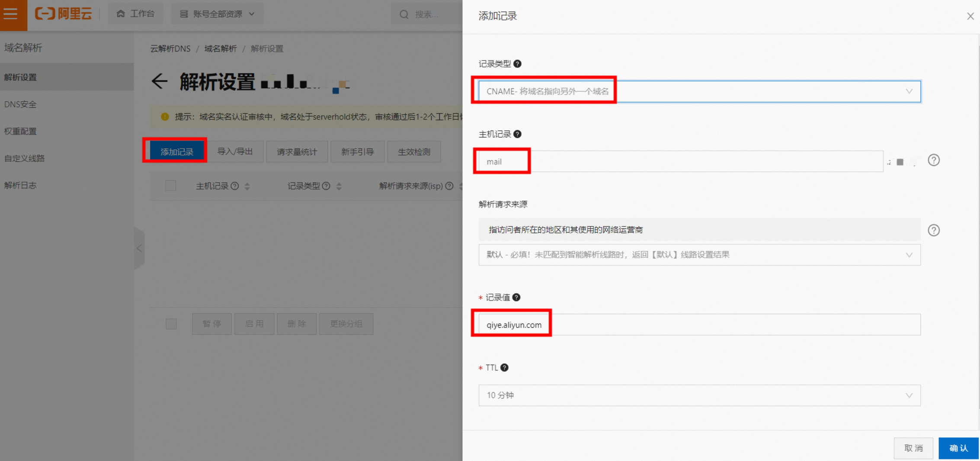Screen dimensions: 980x461
Task: Open the hamburger menu at top left
Action: (11, 13)
